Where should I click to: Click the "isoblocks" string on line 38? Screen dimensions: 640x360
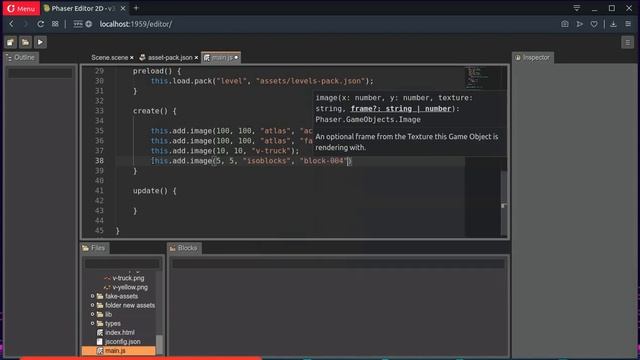point(267,161)
